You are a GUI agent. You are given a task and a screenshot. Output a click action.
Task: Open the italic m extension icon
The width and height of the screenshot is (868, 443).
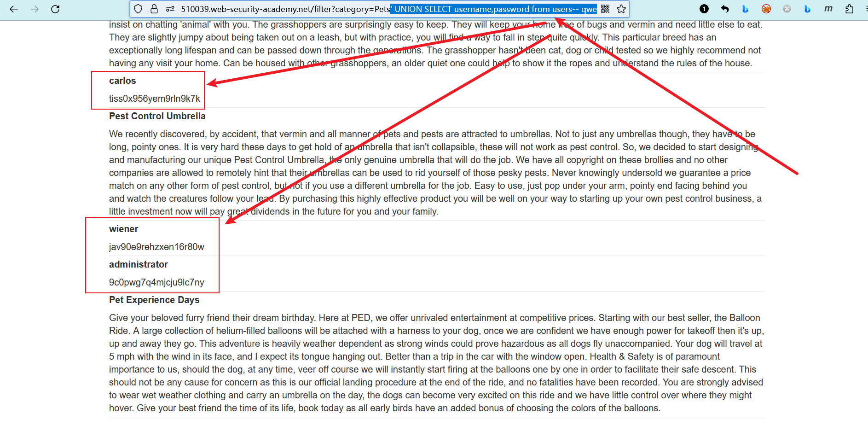828,9
